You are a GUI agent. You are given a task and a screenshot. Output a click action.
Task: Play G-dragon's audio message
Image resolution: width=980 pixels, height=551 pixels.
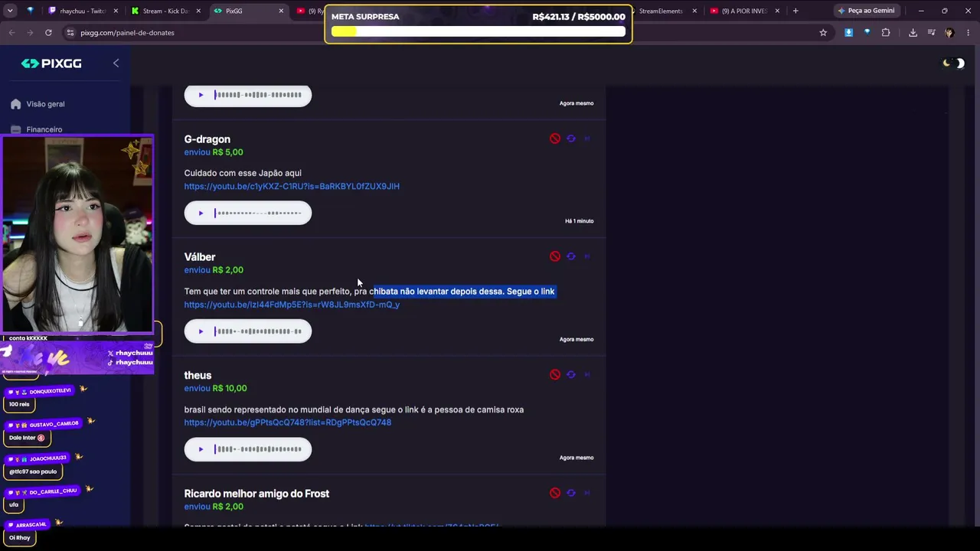pos(201,213)
